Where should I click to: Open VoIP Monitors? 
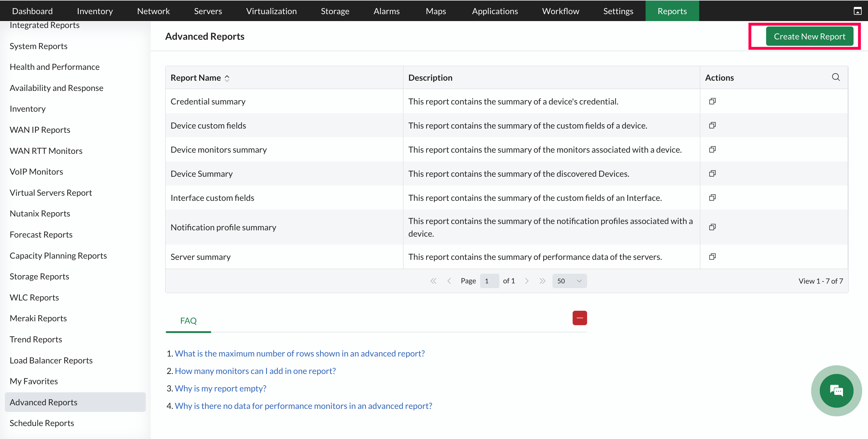(36, 172)
